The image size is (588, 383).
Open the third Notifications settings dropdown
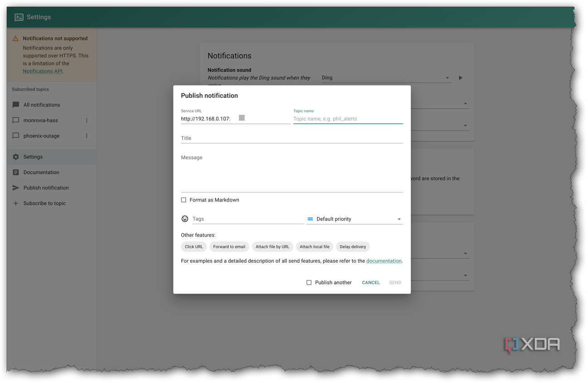[465, 126]
